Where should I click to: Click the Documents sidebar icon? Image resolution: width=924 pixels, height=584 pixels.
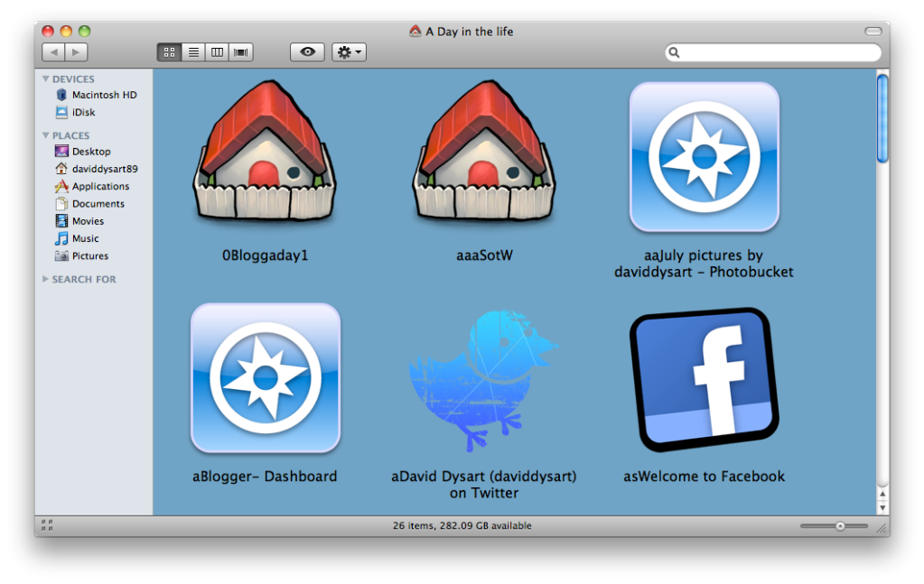61,204
